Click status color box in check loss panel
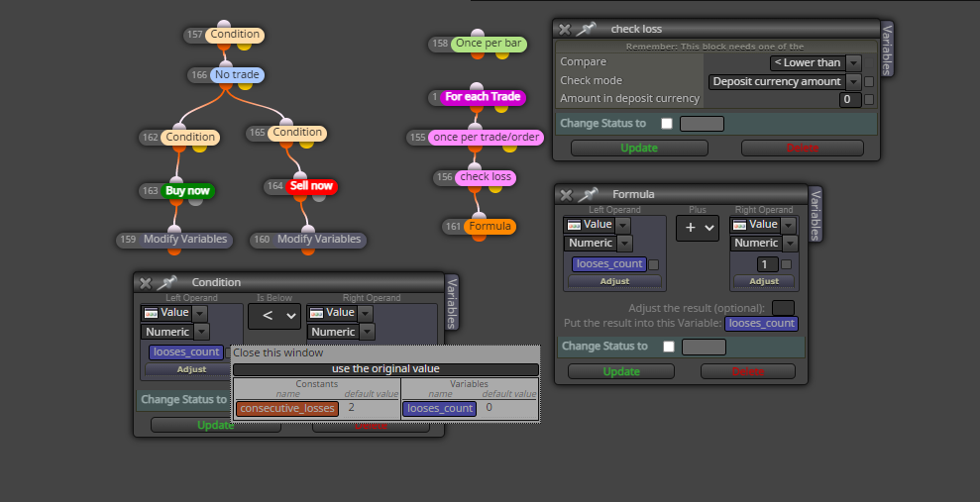Image resolution: width=980 pixels, height=502 pixels. coord(702,124)
